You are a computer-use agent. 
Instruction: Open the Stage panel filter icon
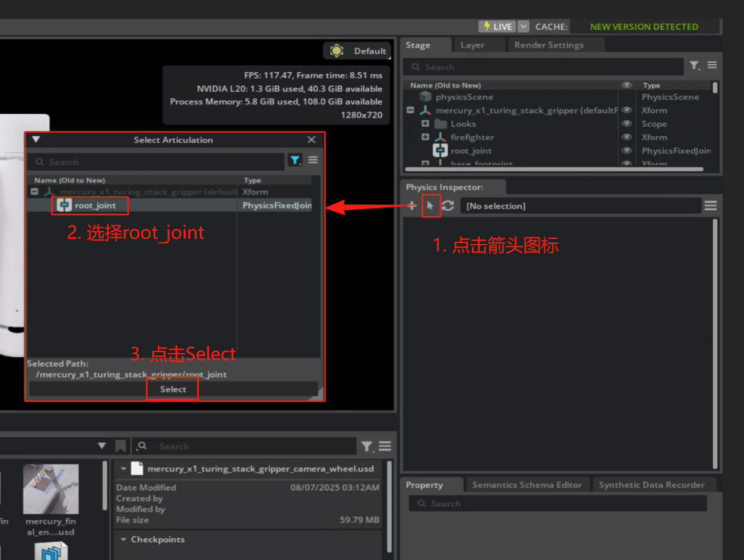tap(694, 66)
